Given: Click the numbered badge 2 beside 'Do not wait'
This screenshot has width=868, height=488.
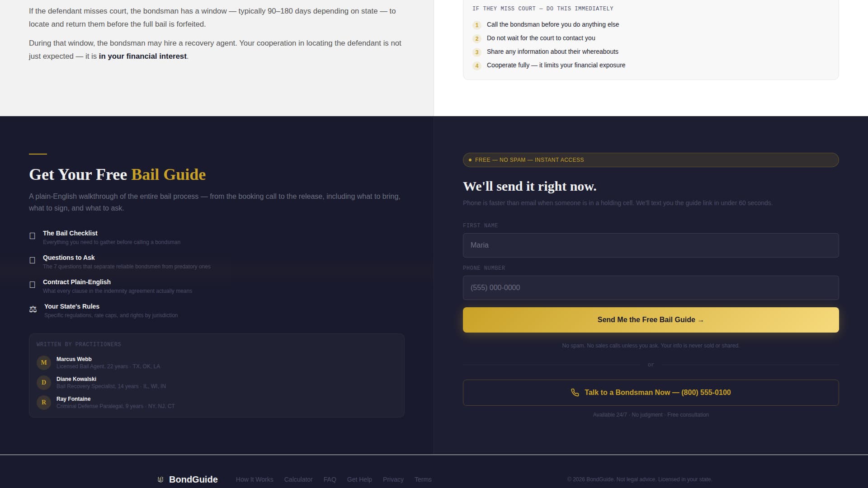Looking at the screenshot, I should point(476,39).
